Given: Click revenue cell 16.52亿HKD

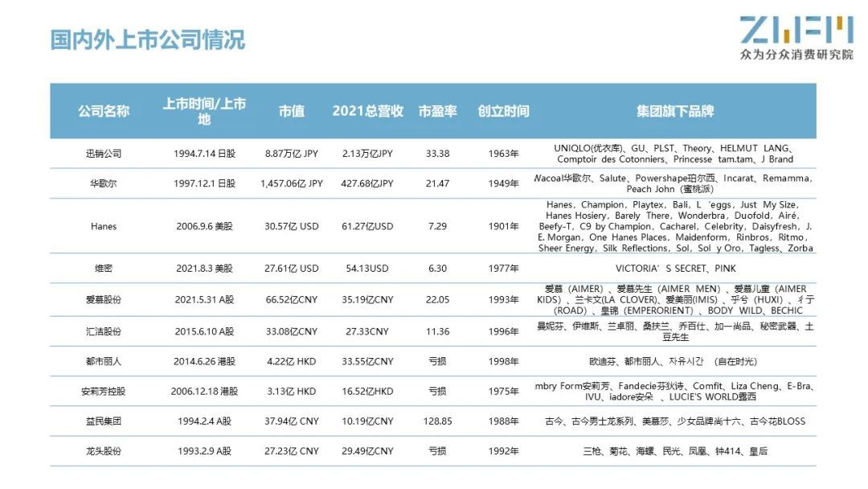Looking at the screenshot, I should click(367, 391).
